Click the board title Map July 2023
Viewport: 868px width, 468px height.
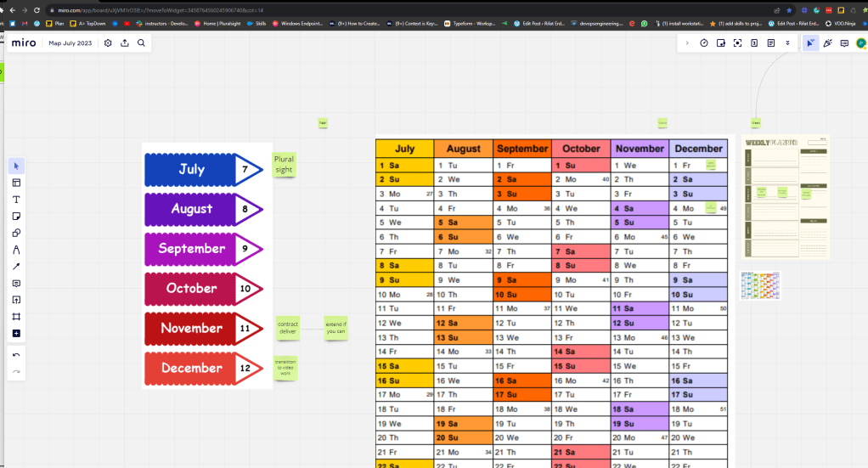click(70, 42)
